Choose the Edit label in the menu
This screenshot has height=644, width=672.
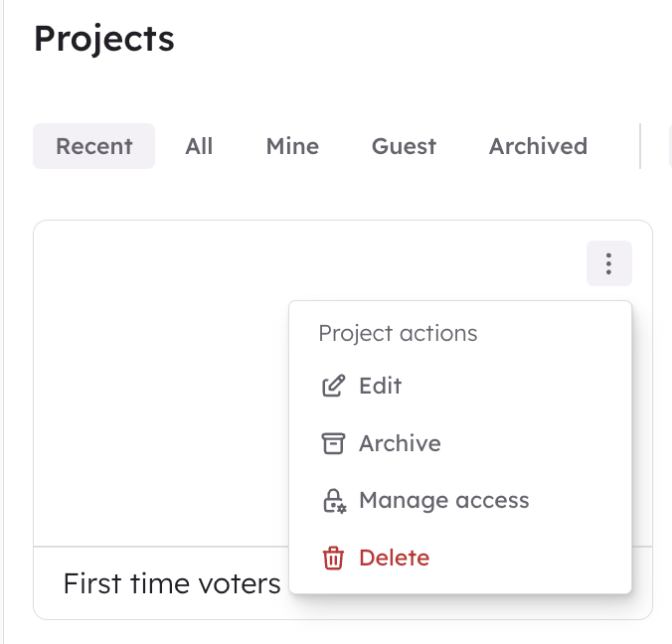click(380, 386)
